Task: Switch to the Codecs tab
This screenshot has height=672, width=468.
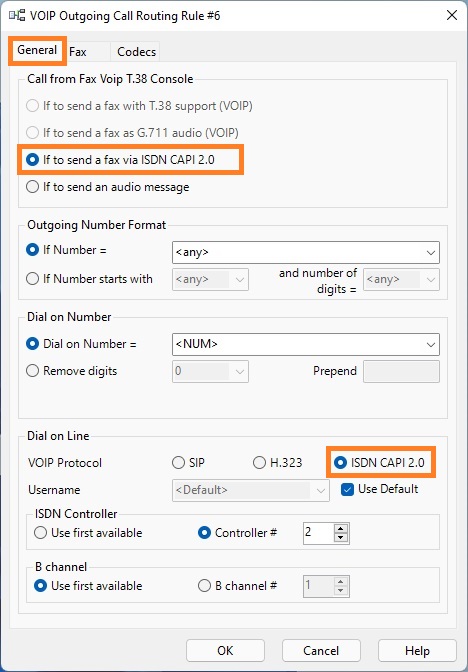Action: coord(136,52)
